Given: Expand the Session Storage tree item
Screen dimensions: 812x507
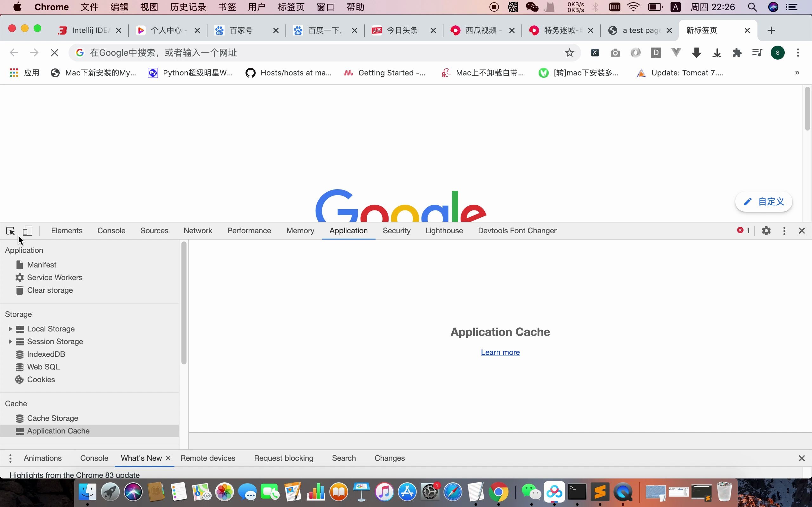Looking at the screenshot, I should coord(10,341).
